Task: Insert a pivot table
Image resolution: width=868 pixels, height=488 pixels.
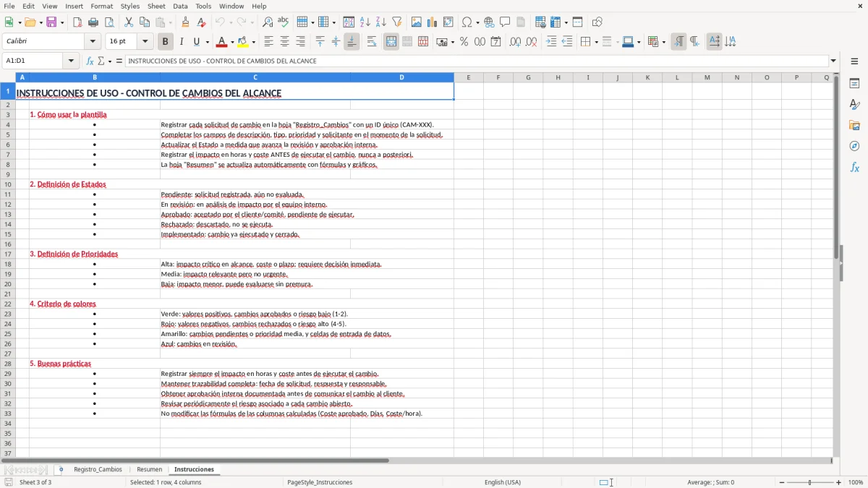Action: [448, 22]
